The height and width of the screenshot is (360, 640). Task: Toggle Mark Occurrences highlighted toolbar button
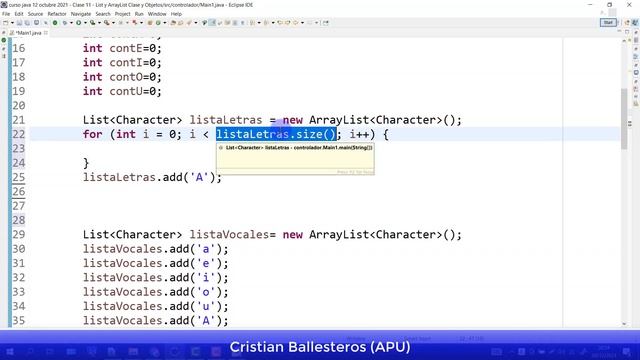[x=212, y=23]
